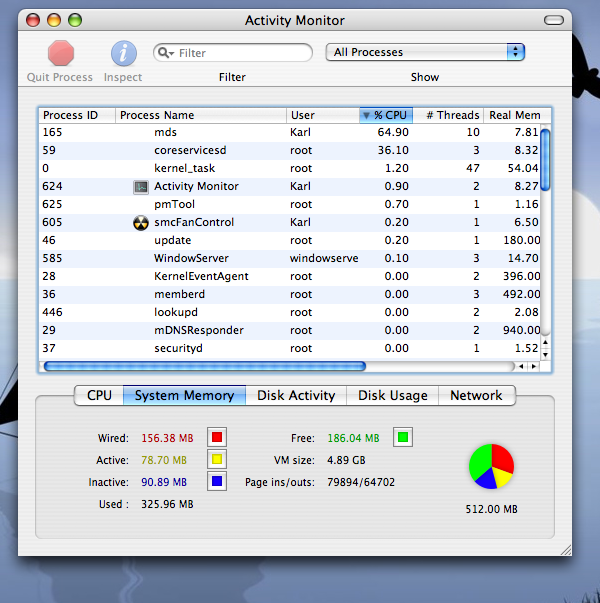
Task: Click the blue Inactive color swatch
Action: pos(217,481)
